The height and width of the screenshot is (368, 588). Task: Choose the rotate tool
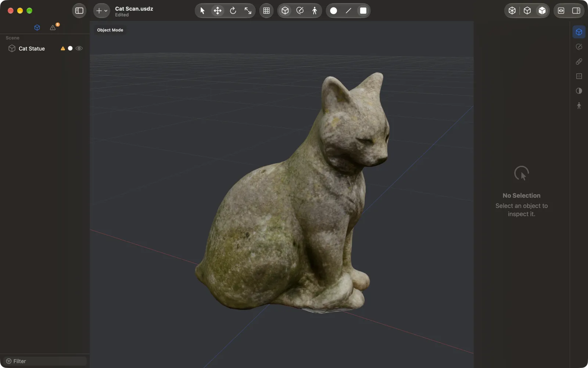pos(233,11)
